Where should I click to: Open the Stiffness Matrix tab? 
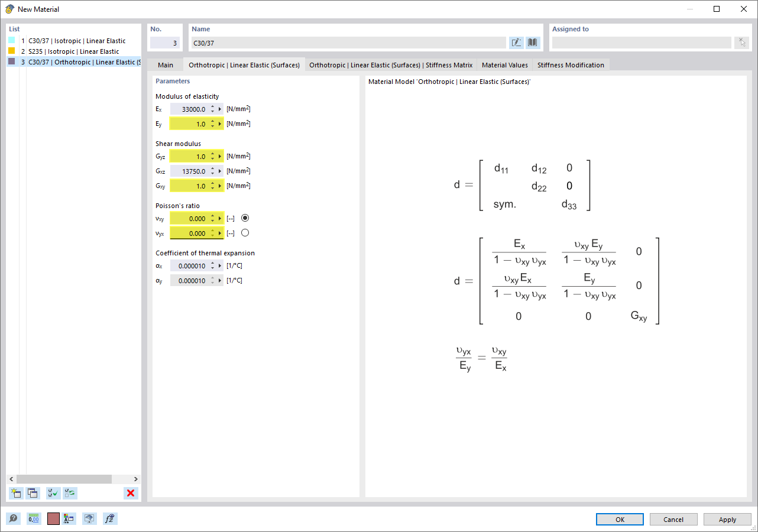click(x=391, y=65)
